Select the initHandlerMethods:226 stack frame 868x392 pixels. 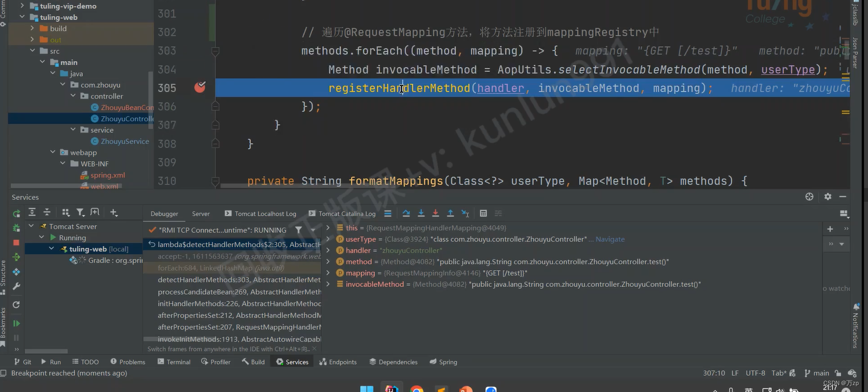point(232,303)
